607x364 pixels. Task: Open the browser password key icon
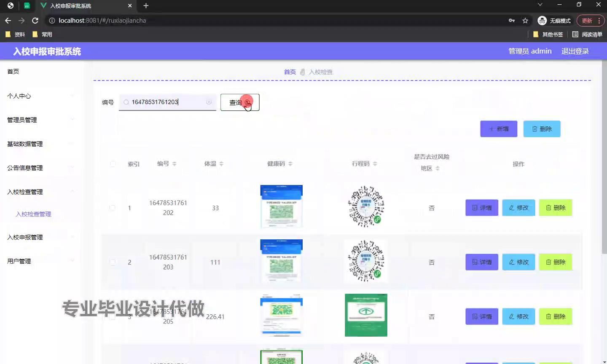[512, 20]
